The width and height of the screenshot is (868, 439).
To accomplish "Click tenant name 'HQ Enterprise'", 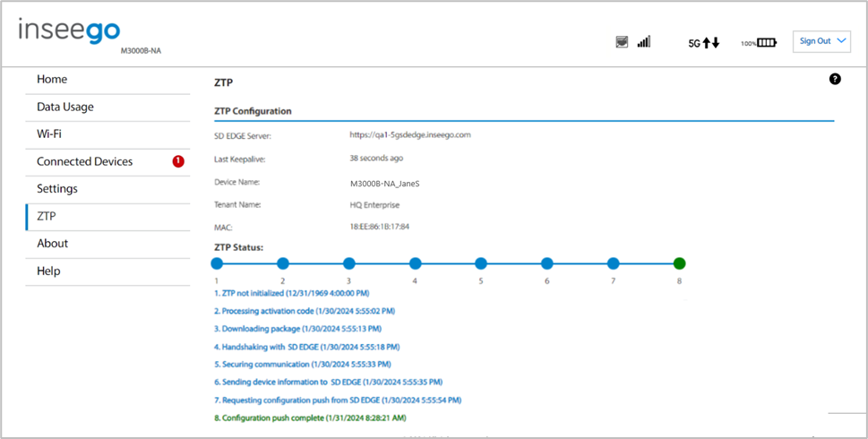I will pos(374,205).
